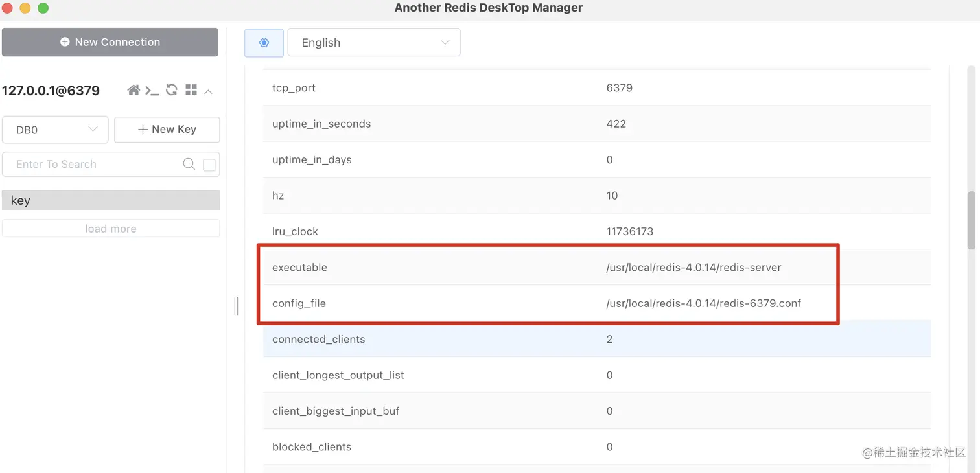
Task: Select the connected_clients row
Action: [x=596, y=339]
